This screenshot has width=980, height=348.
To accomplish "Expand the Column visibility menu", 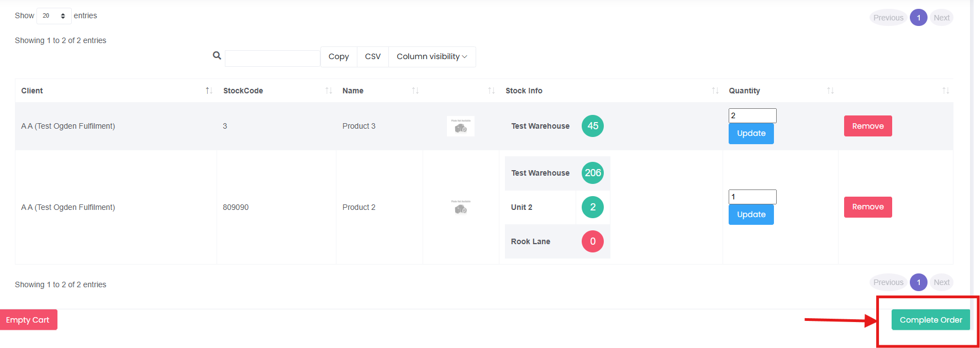I will [431, 57].
